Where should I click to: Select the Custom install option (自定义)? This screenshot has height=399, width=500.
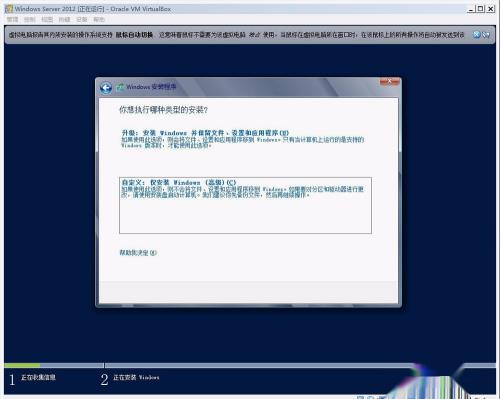(x=245, y=205)
